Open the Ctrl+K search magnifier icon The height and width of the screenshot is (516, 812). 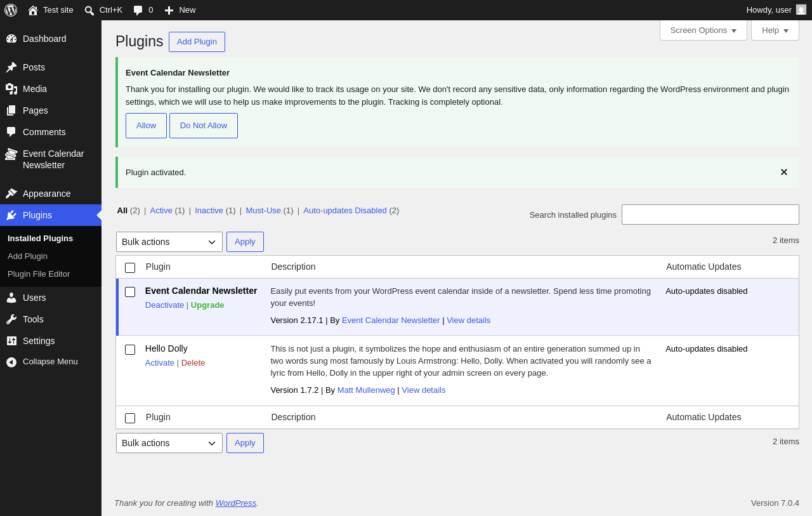pyautogui.click(x=89, y=10)
